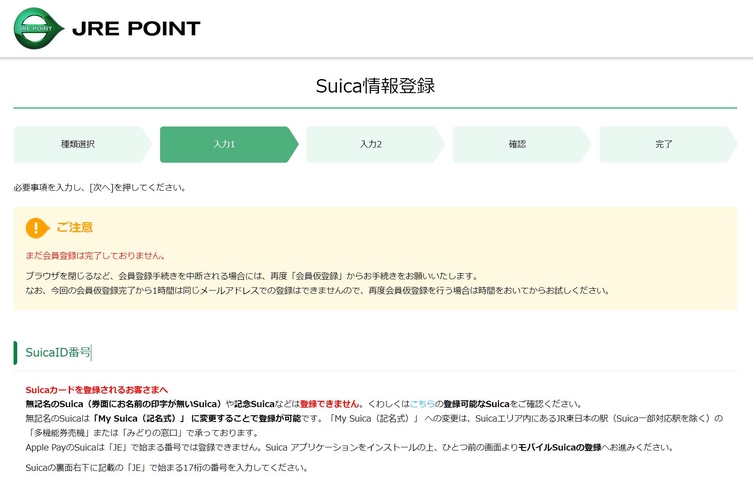Open the こちら link for registrable Suica
Viewport: 753px width, 479px height.
(422, 404)
